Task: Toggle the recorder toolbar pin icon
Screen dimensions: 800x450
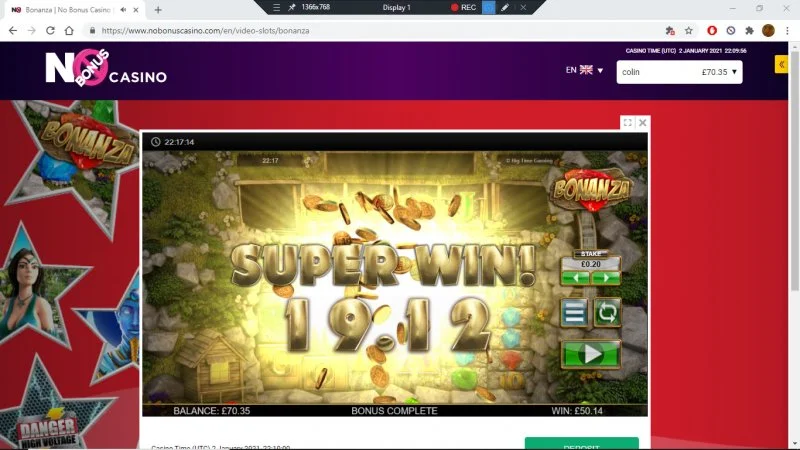Action: point(292,8)
